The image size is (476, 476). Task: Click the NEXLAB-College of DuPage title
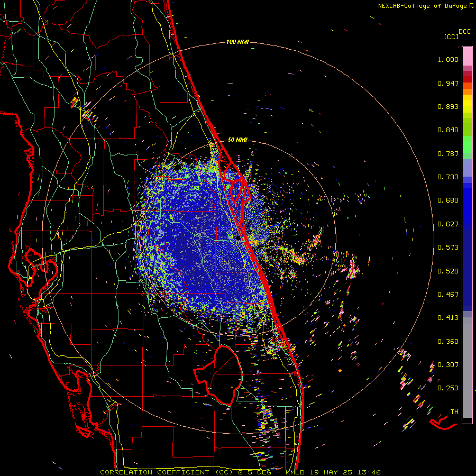click(x=425, y=6)
